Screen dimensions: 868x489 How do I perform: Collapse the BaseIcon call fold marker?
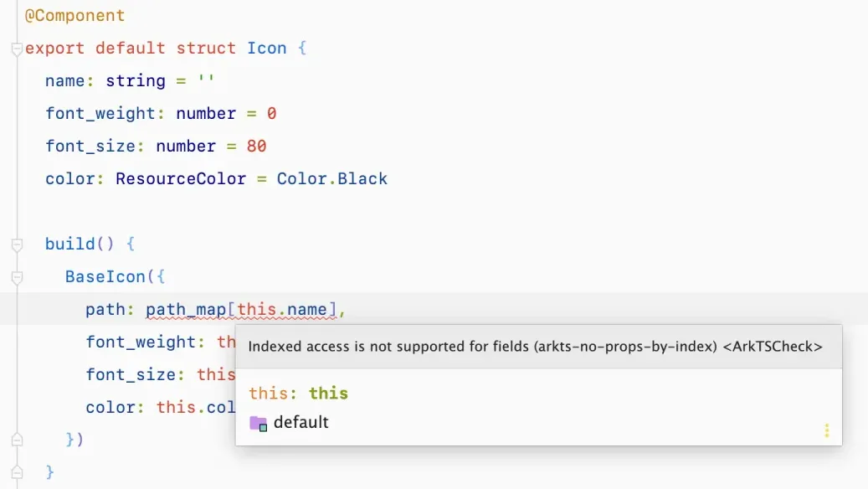17,278
